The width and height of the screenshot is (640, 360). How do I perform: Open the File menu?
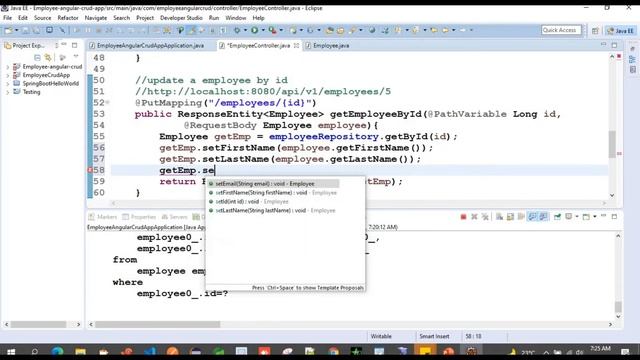click(7, 18)
